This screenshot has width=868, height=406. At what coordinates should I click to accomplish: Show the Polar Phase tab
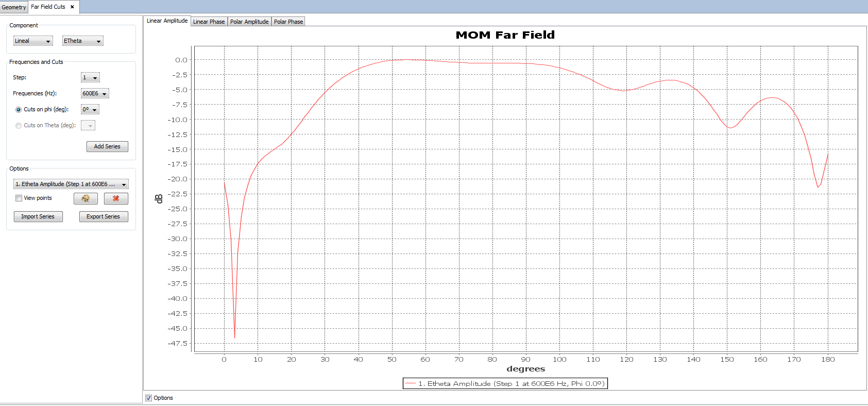coord(288,22)
